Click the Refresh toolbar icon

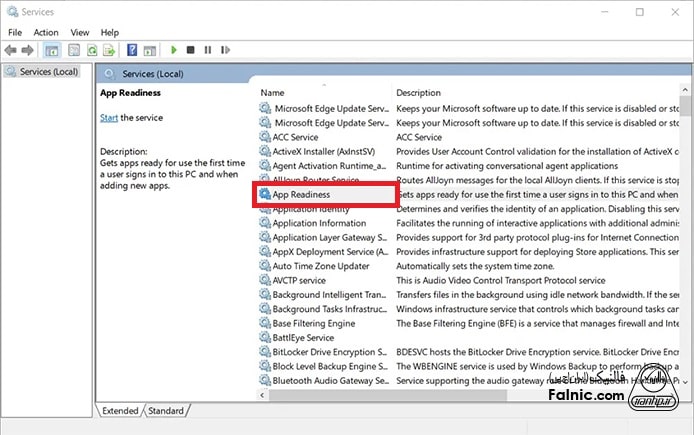click(93, 50)
